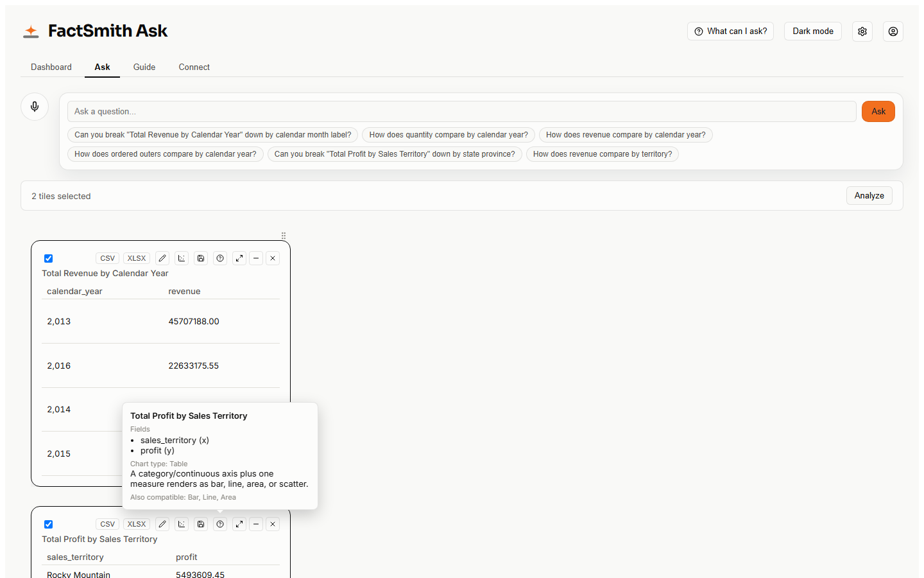The image size is (924, 578).
Task: Show help info for Total Profit tile
Action: click(220, 524)
